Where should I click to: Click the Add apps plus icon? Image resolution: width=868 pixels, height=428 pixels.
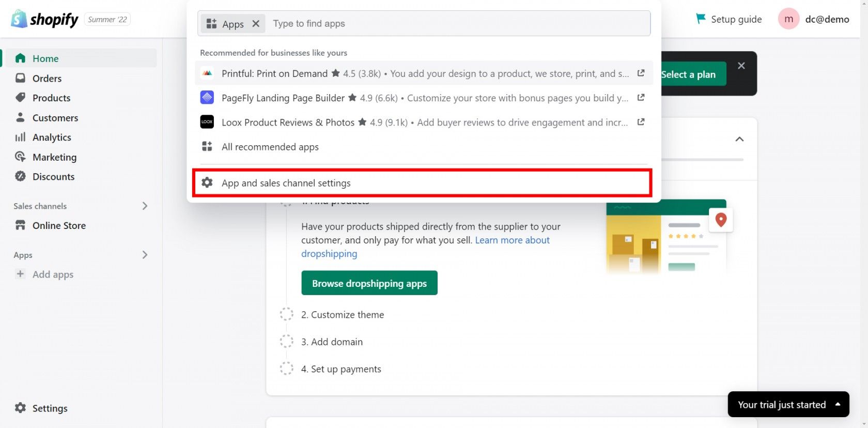tap(20, 274)
